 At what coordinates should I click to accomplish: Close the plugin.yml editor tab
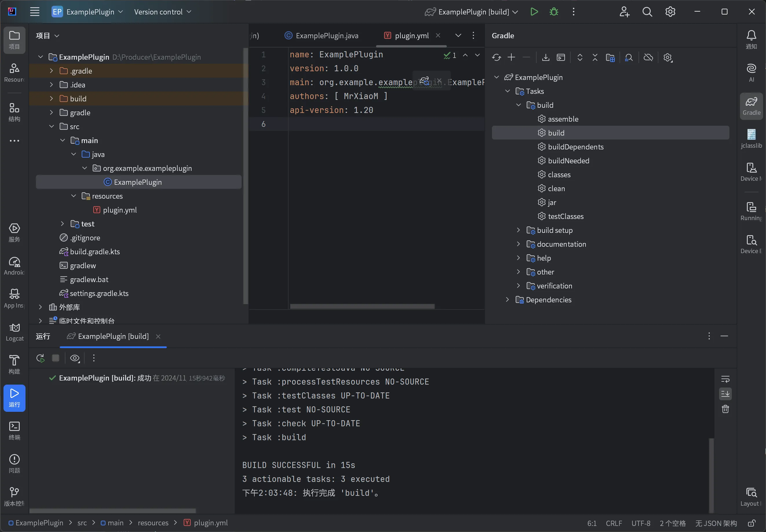[x=438, y=35]
